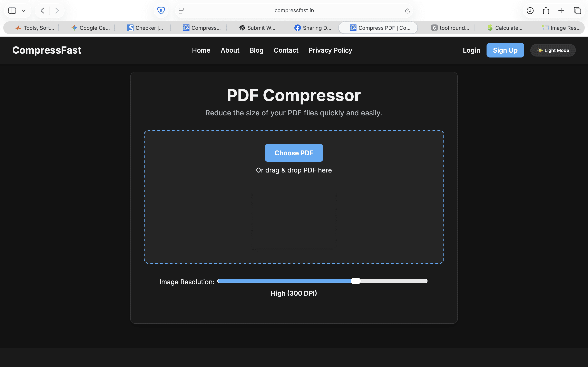Open a new browser tab
The height and width of the screenshot is (367, 588).
click(x=561, y=10)
